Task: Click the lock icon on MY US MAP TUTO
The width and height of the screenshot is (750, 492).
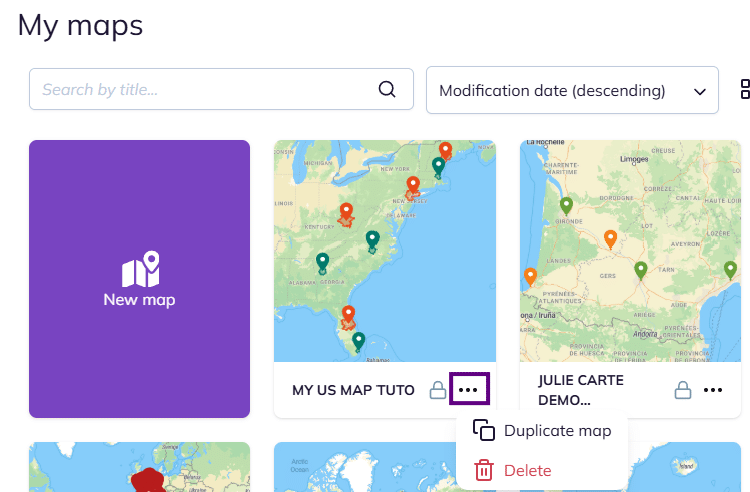Action: (x=437, y=390)
